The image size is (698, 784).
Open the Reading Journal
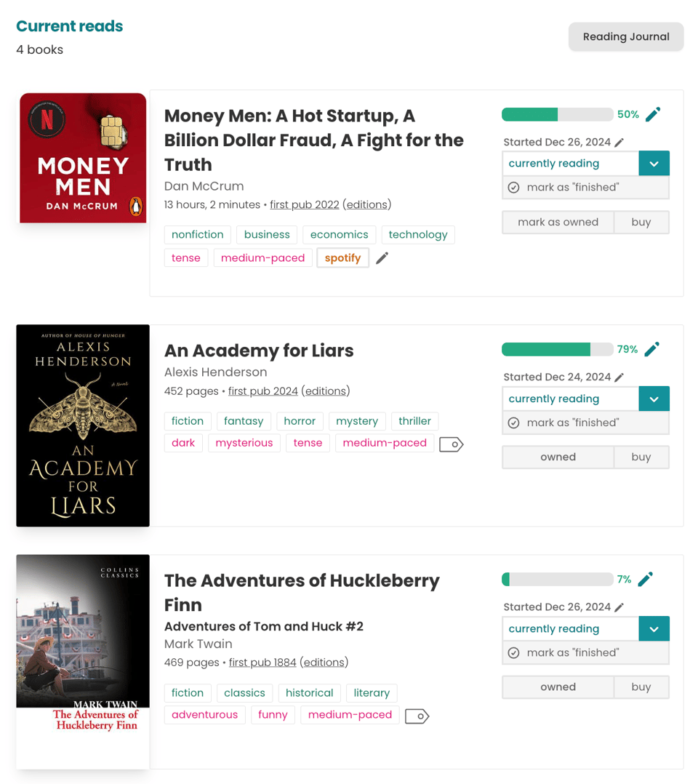point(626,37)
